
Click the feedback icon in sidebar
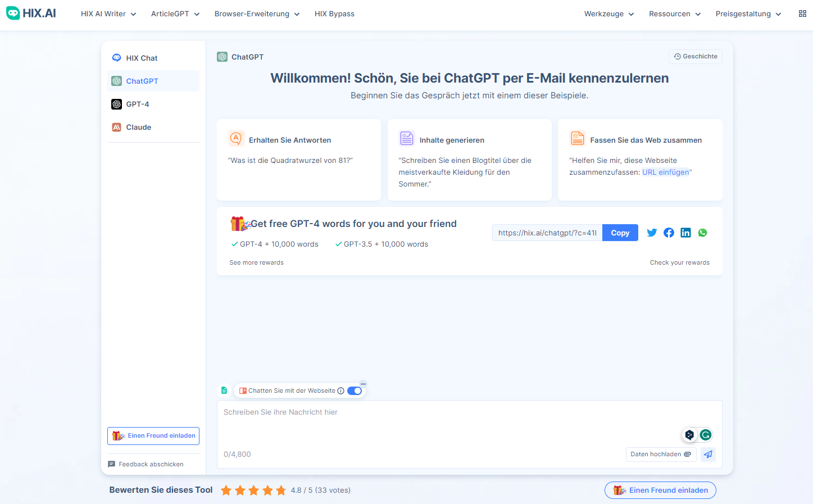click(x=111, y=464)
